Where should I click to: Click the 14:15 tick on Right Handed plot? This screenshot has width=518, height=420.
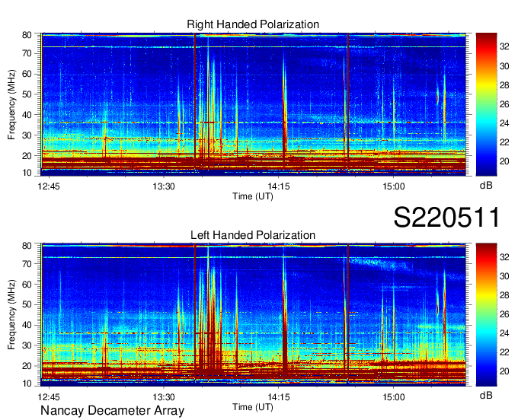point(279,186)
